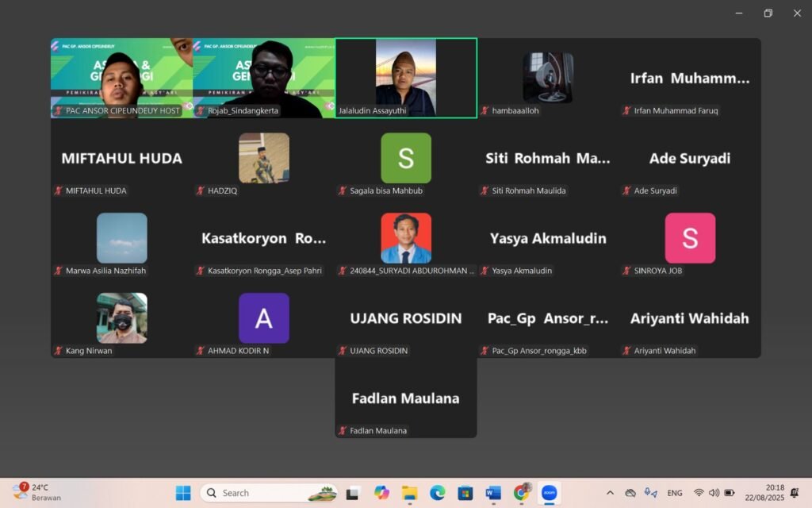Viewport: 812px width, 508px height.
Task: Open Microsoft Edge from the taskbar
Action: [x=438, y=493]
